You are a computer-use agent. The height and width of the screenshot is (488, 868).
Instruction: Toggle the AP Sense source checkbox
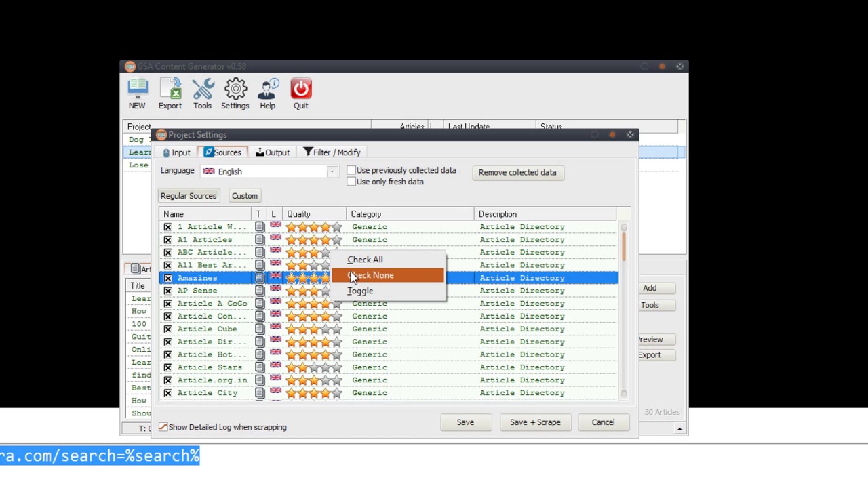pos(167,291)
